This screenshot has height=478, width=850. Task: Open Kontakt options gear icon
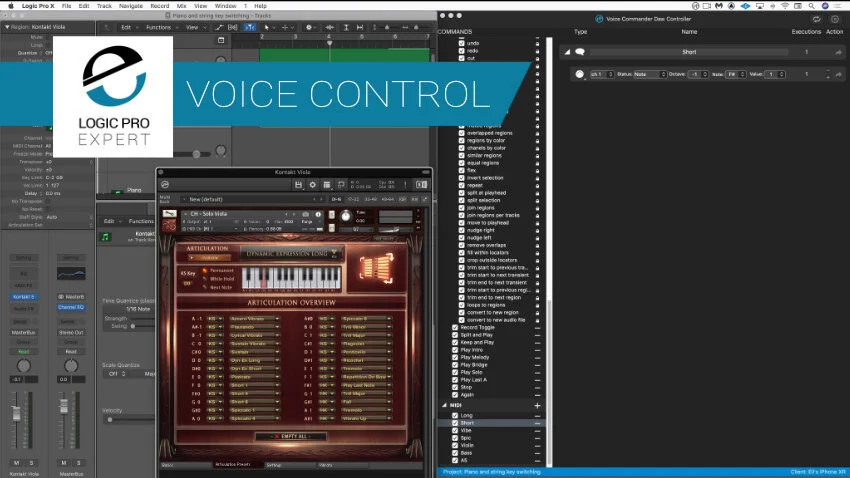pyautogui.click(x=312, y=185)
